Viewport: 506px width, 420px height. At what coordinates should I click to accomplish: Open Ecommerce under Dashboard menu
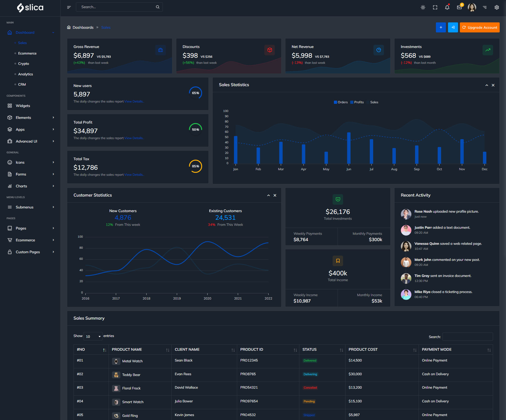[x=27, y=53]
